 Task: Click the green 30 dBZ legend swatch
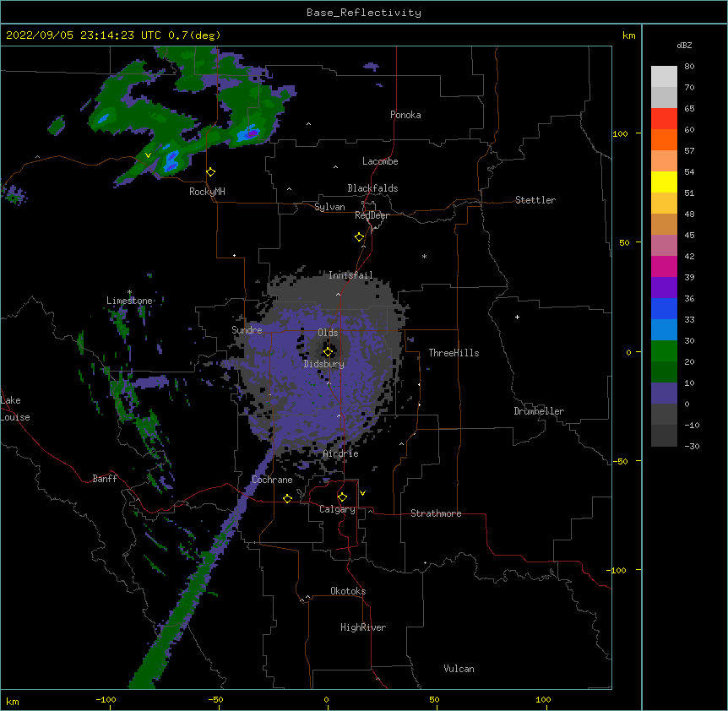(664, 351)
